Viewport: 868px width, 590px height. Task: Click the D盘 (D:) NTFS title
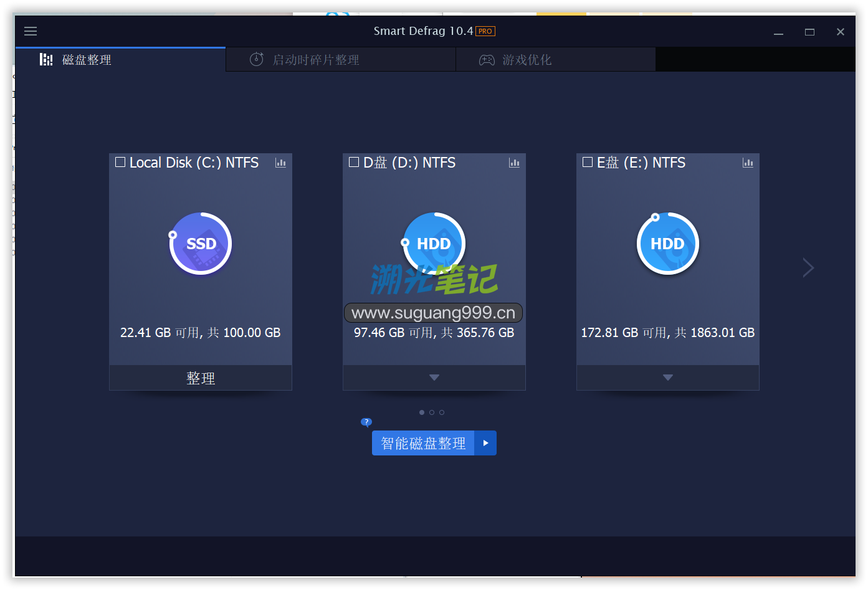409,163
